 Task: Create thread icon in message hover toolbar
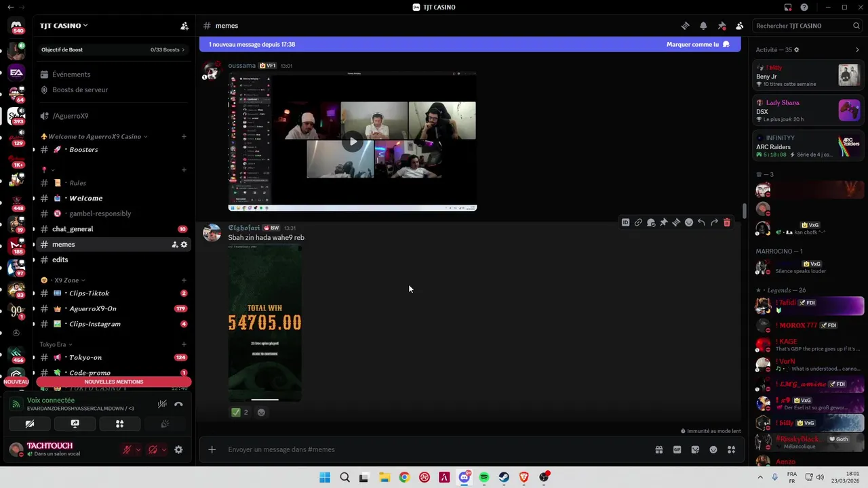coord(676,222)
